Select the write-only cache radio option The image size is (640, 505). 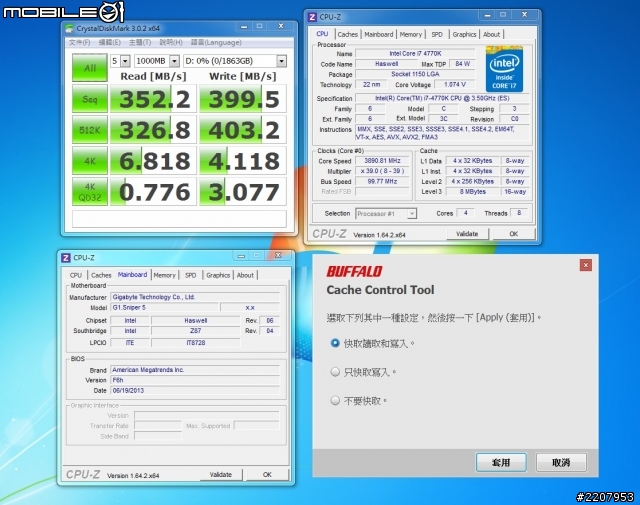click(x=335, y=372)
